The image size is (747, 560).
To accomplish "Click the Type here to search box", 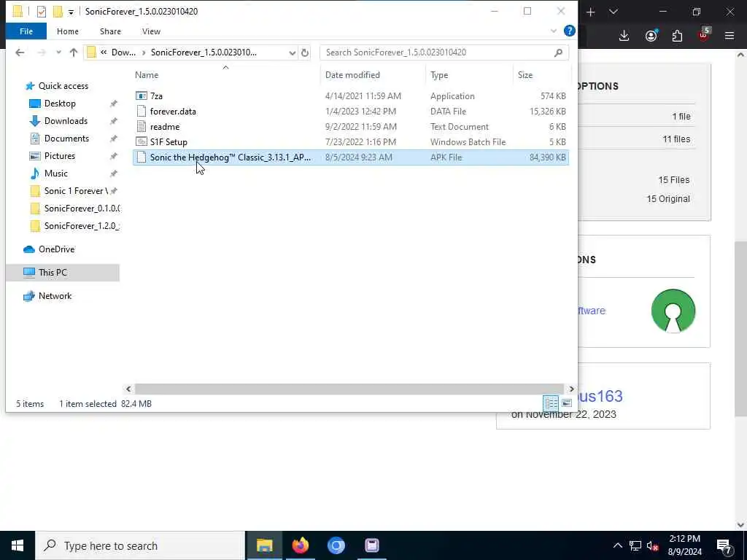I will [140, 545].
